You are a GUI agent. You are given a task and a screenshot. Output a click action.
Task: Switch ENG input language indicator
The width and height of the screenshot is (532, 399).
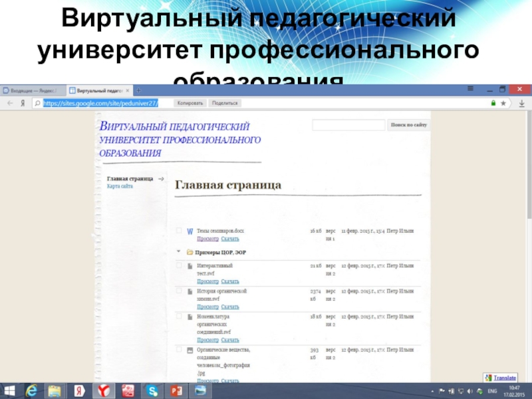pos(492,391)
